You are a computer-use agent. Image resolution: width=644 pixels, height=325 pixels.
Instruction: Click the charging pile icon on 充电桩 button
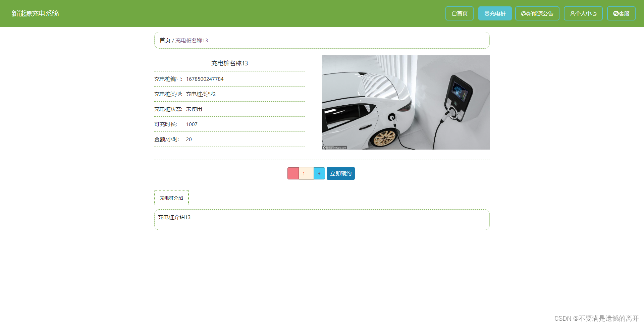click(487, 13)
